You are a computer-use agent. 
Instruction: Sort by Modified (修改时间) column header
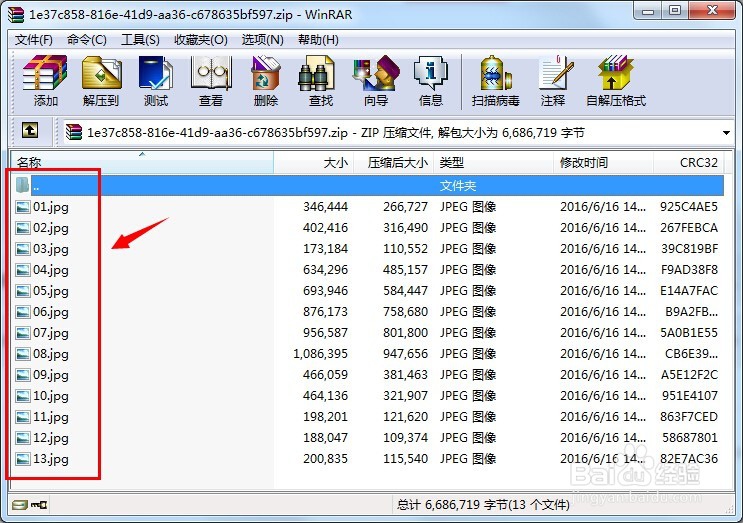click(603, 162)
